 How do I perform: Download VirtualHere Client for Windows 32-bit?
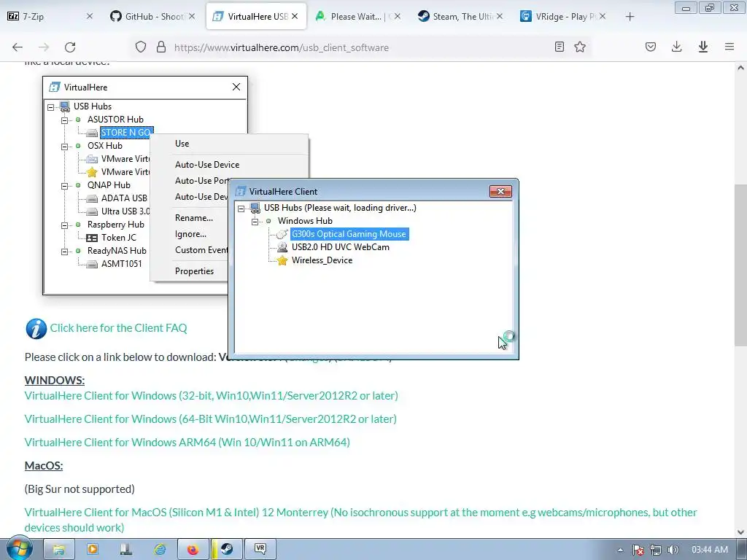click(211, 396)
